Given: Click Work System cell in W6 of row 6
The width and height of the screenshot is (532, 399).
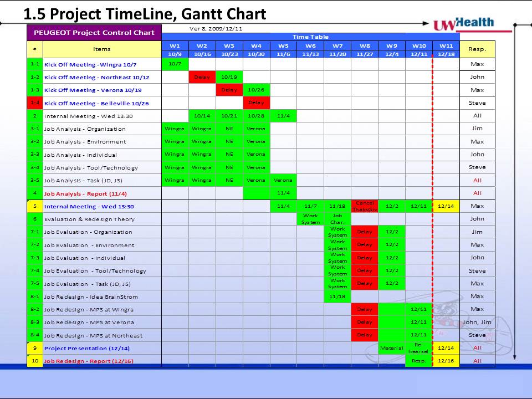Looking at the screenshot, I should pyautogui.click(x=310, y=219).
